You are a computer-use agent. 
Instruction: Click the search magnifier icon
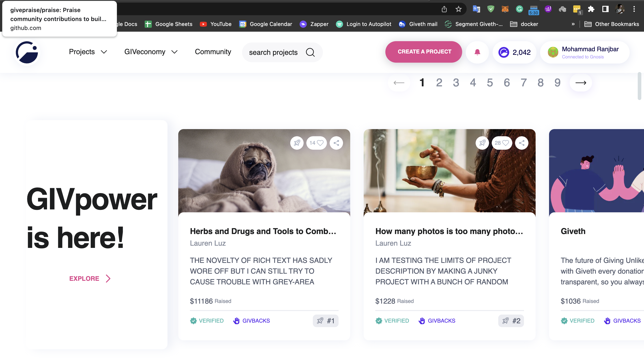coord(310,52)
